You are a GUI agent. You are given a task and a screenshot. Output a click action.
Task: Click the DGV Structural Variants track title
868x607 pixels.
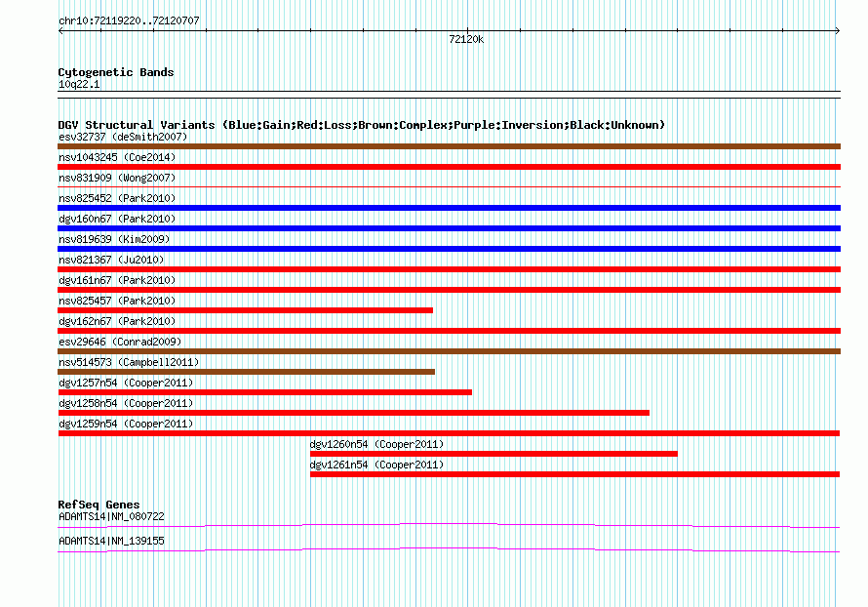(362, 125)
